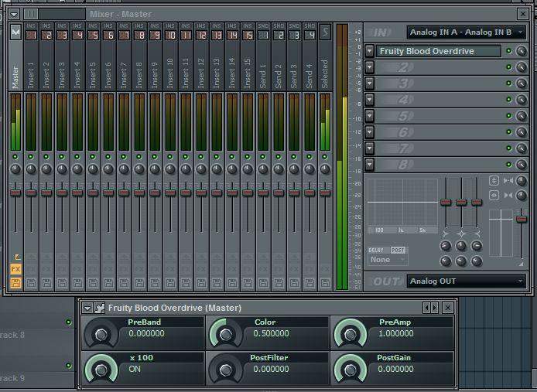Open the Analog IN A input dropdown

[466, 32]
